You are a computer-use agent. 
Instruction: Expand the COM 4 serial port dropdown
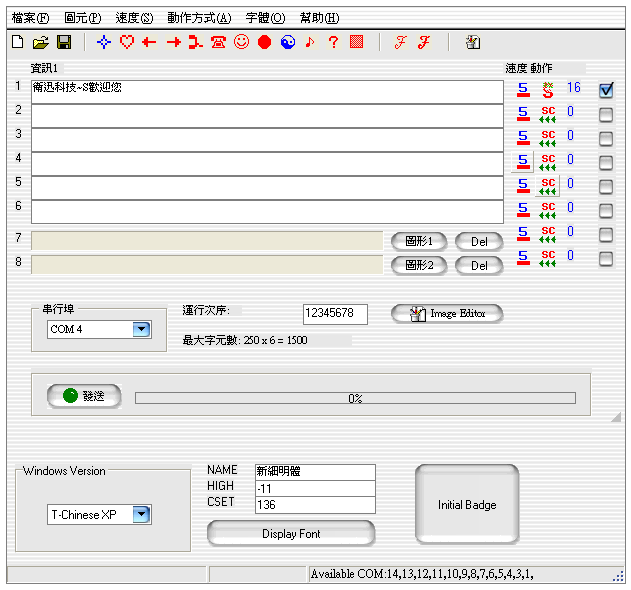(141, 329)
